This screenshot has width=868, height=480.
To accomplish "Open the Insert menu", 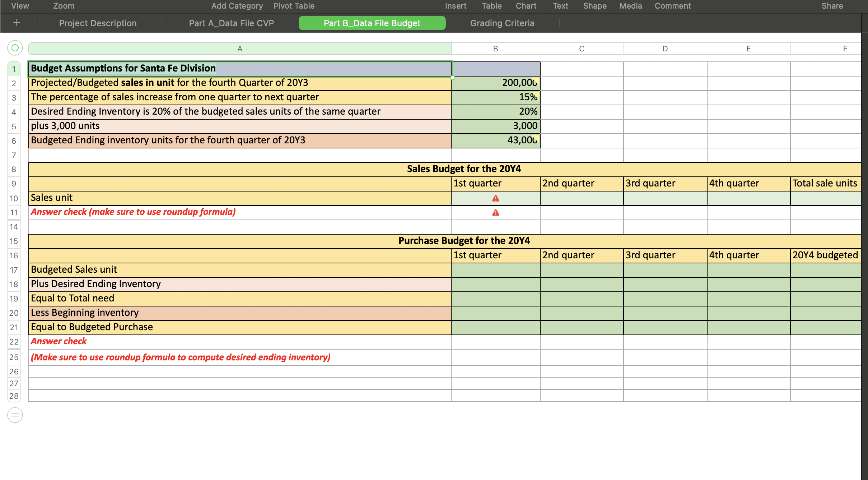I will click(x=456, y=5).
